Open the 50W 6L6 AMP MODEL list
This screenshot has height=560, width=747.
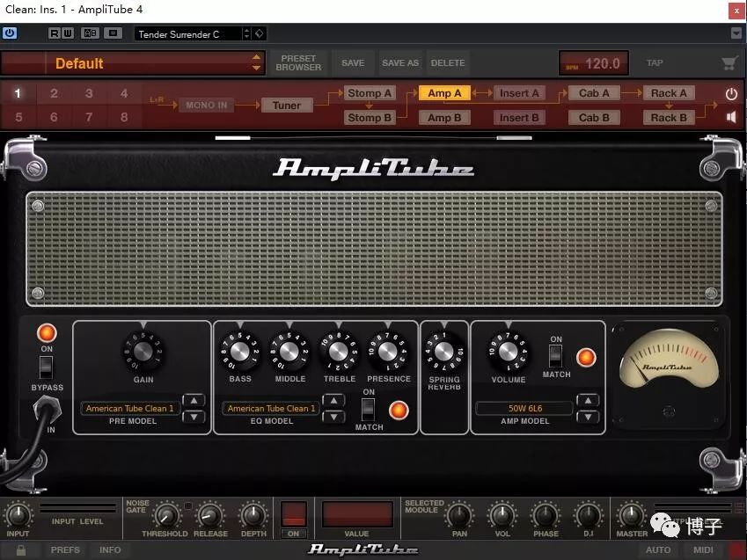point(524,409)
